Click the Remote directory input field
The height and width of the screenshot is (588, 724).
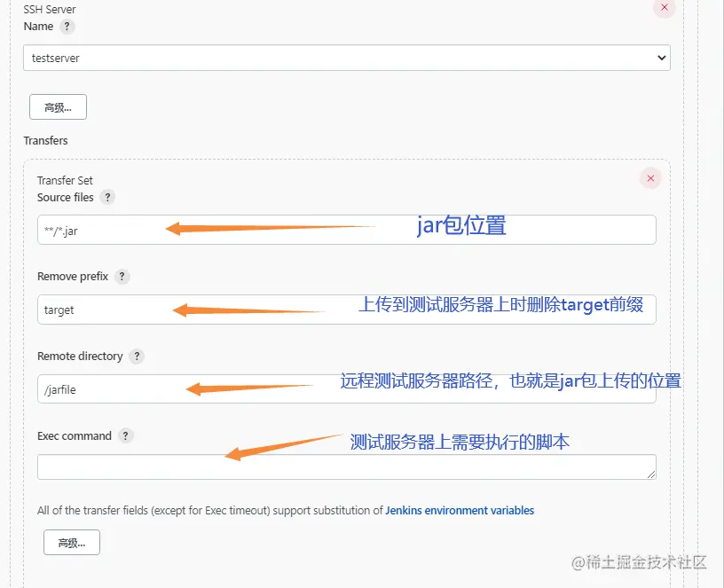point(347,389)
